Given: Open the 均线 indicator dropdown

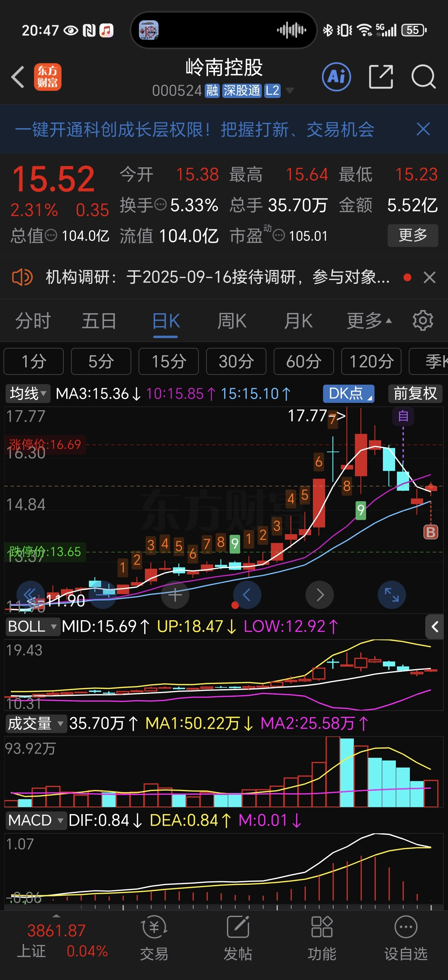Looking at the screenshot, I should (x=28, y=393).
